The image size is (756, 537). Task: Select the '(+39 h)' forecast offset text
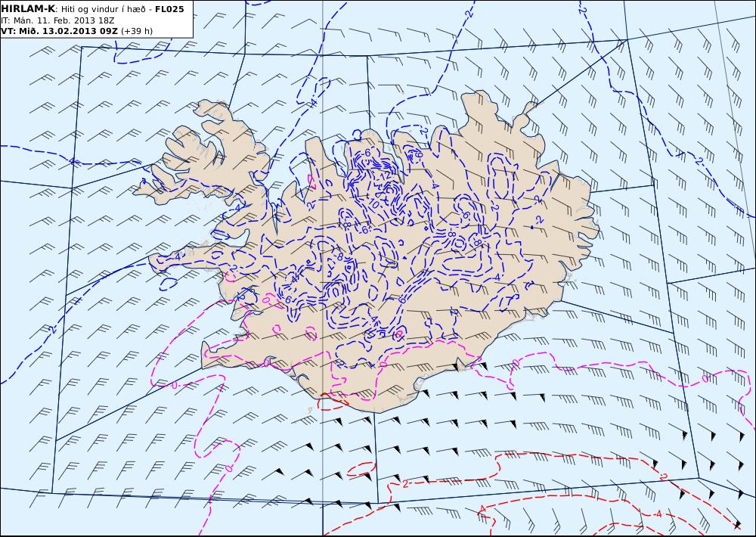[x=136, y=31]
